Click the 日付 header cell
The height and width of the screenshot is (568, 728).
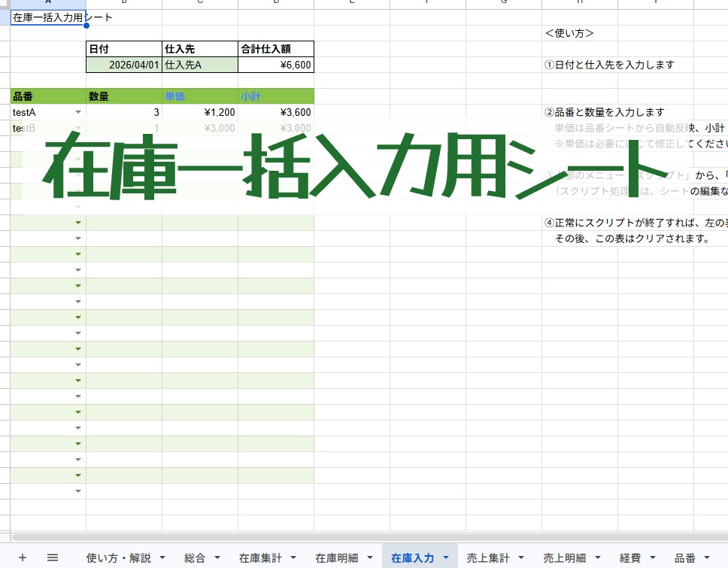point(124,49)
